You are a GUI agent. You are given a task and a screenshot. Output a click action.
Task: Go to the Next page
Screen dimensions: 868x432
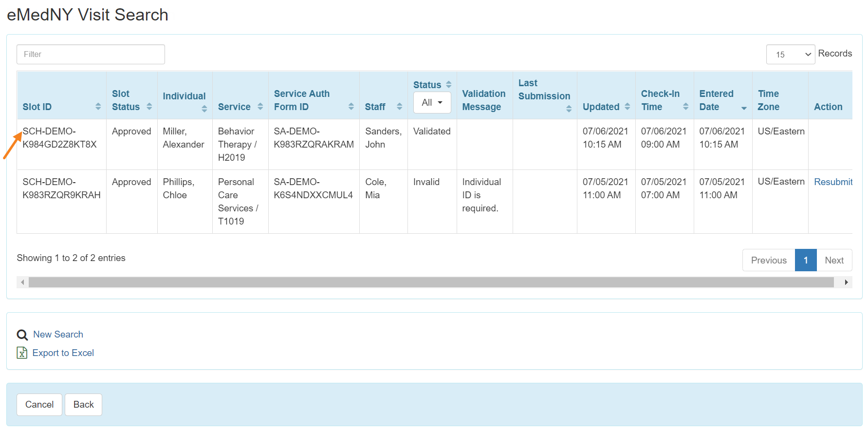pos(834,261)
